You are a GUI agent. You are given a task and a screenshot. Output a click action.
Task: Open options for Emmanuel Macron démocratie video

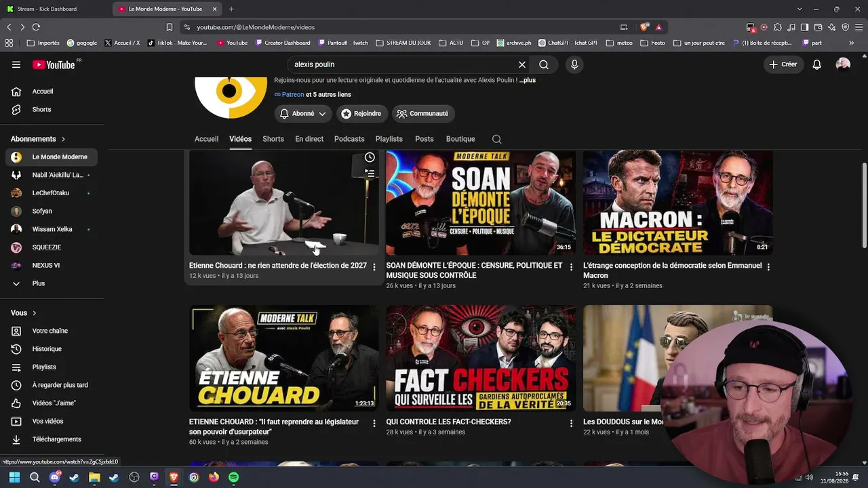[x=768, y=267]
